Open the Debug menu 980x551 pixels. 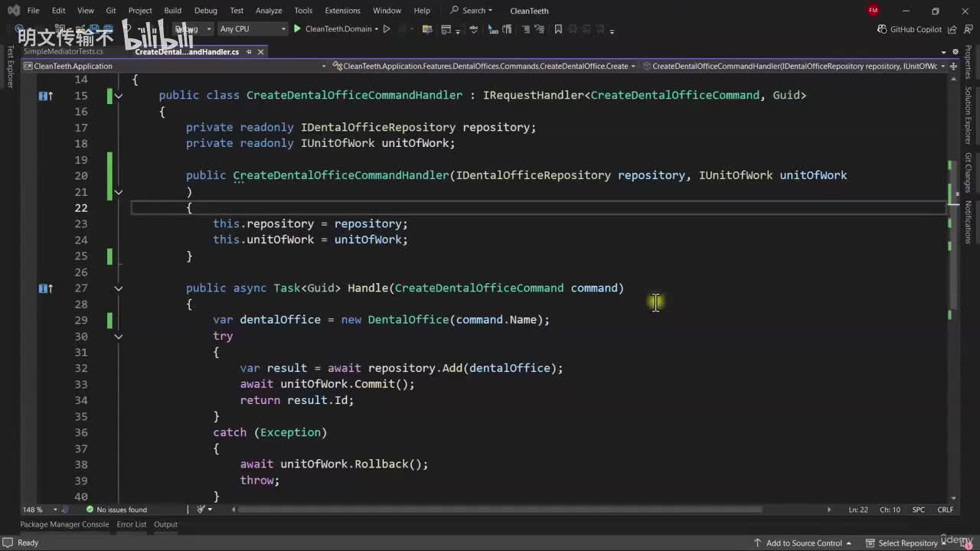pyautogui.click(x=206, y=11)
